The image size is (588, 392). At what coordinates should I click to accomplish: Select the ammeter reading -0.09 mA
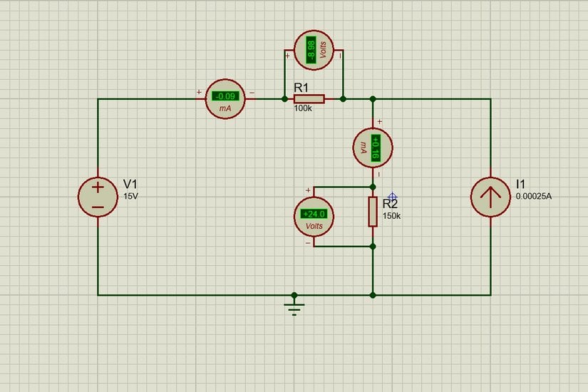tap(225, 99)
